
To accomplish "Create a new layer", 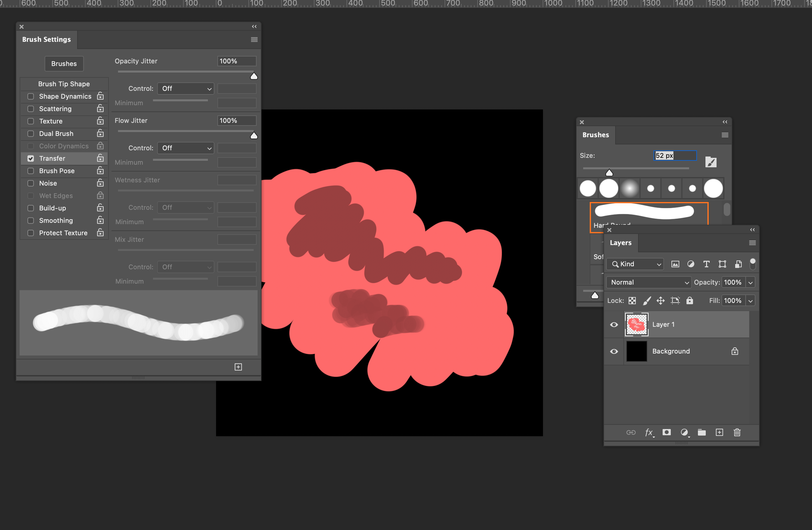I will click(x=719, y=432).
